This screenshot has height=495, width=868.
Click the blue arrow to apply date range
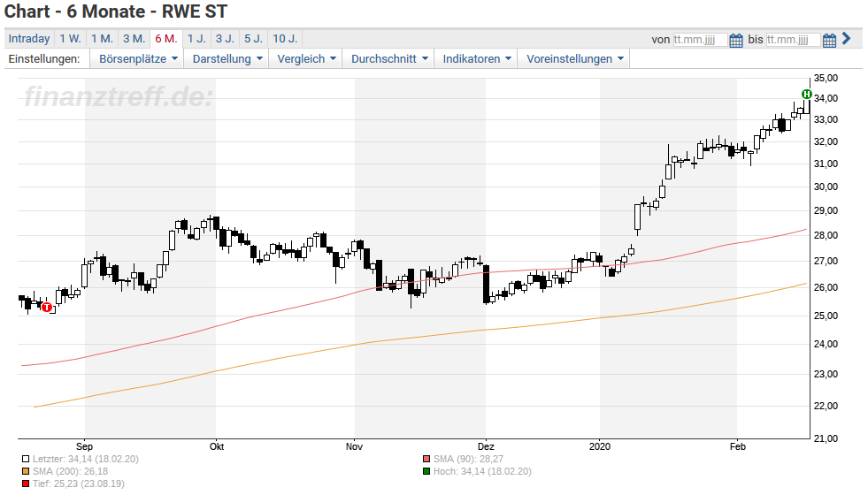(x=846, y=39)
